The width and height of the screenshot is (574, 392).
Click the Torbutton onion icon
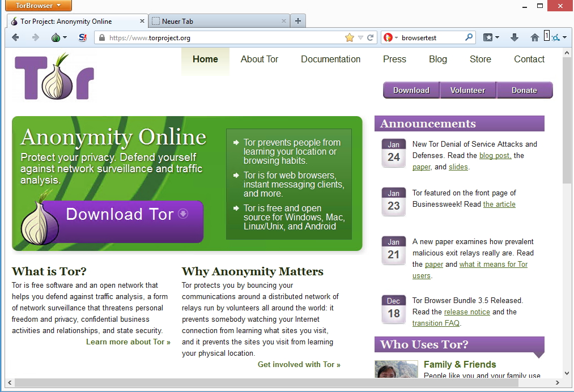pyautogui.click(x=56, y=37)
